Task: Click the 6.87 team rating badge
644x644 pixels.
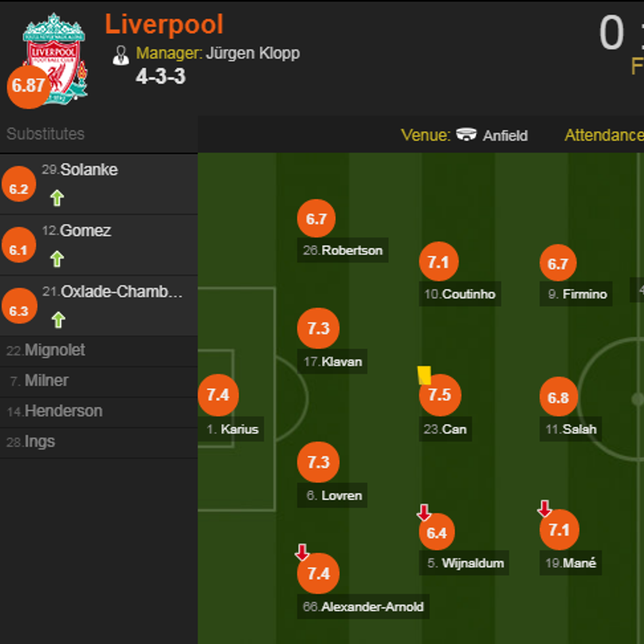Action: click(28, 86)
